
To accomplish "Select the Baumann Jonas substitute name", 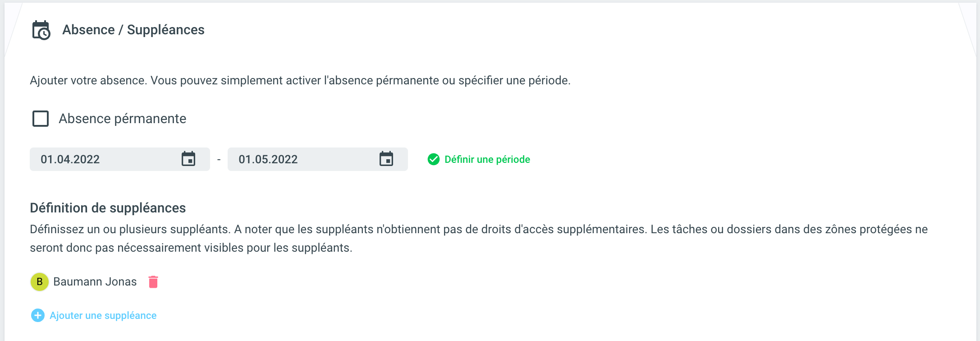I will [95, 282].
